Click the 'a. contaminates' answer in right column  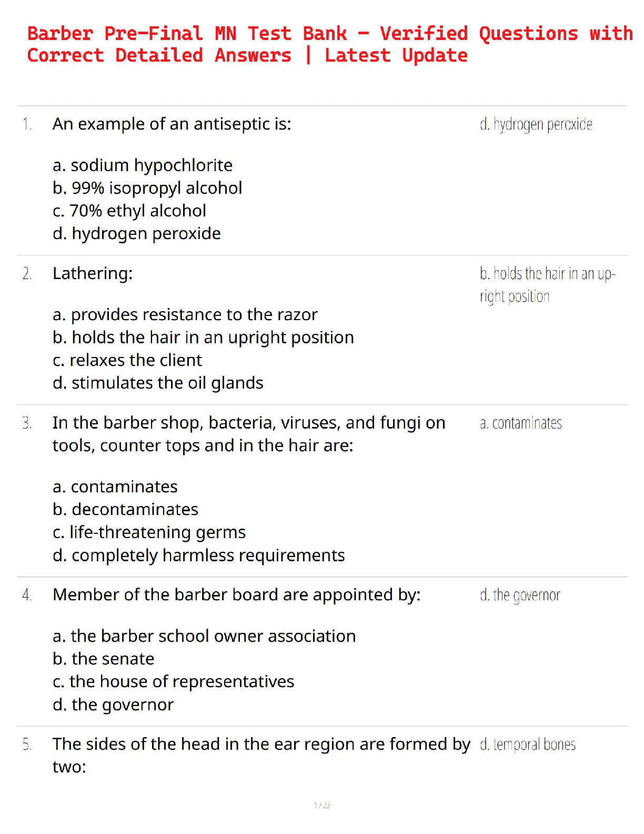(521, 423)
